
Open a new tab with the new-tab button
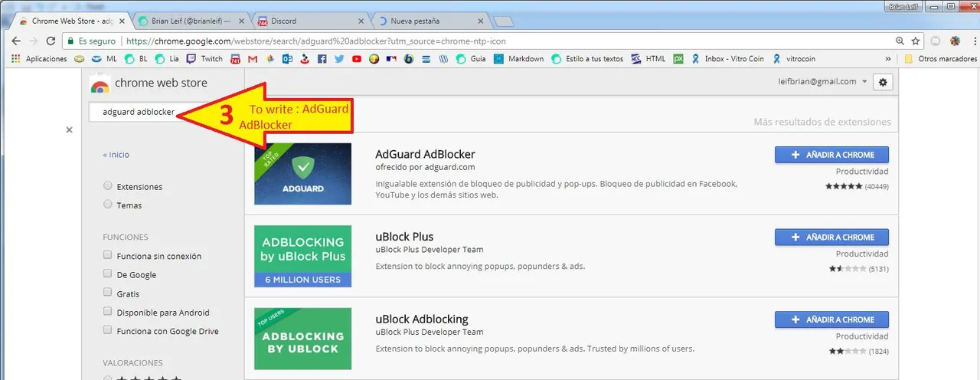(x=503, y=21)
